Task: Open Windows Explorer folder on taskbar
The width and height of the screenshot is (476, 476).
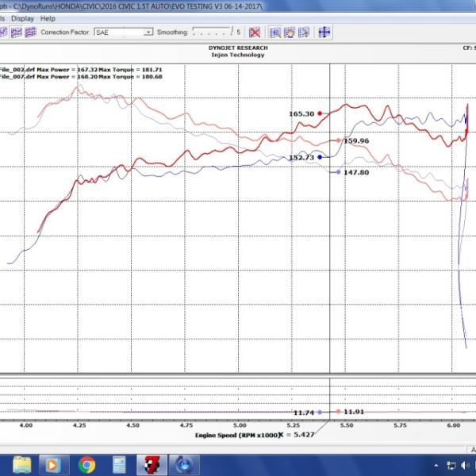Action: 23,464
